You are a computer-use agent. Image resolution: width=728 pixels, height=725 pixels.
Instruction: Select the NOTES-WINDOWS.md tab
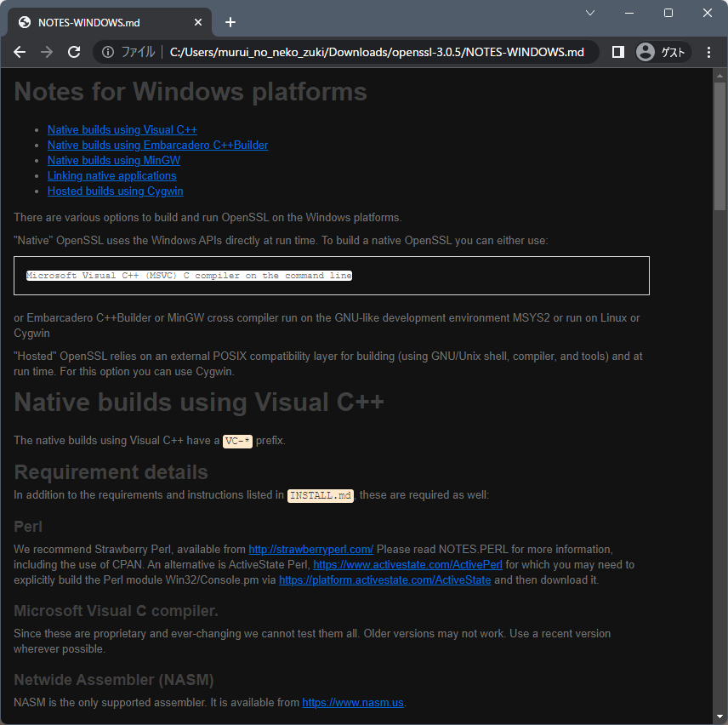(109, 22)
